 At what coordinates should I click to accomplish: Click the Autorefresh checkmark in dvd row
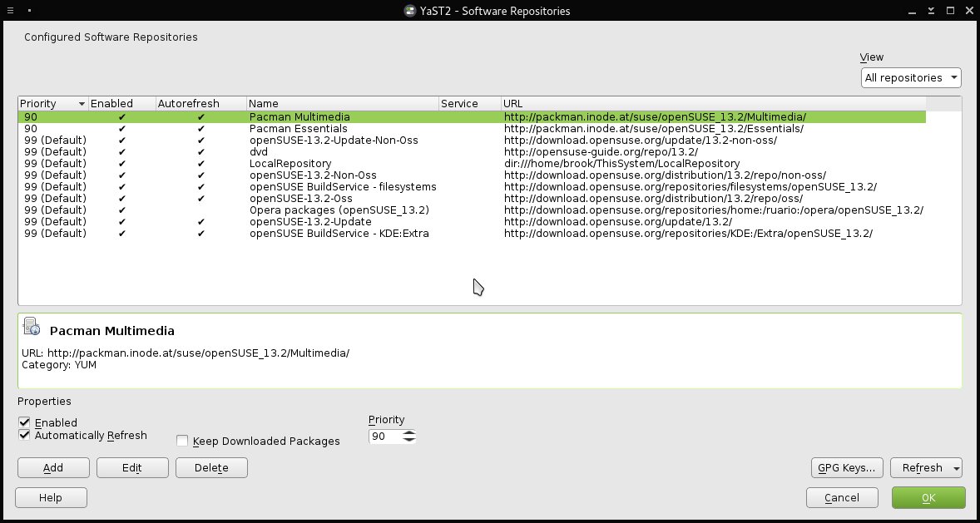pyautogui.click(x=200, y=152)
